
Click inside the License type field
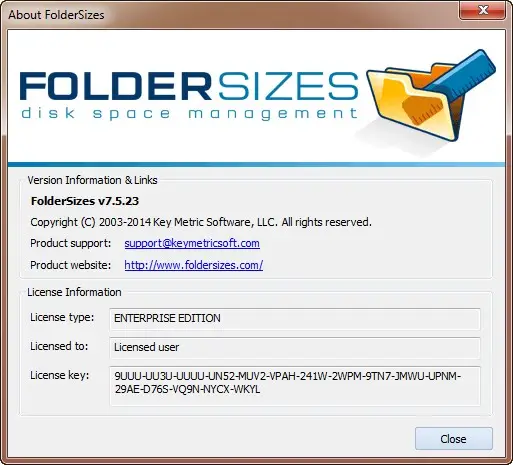coord(295,319)
